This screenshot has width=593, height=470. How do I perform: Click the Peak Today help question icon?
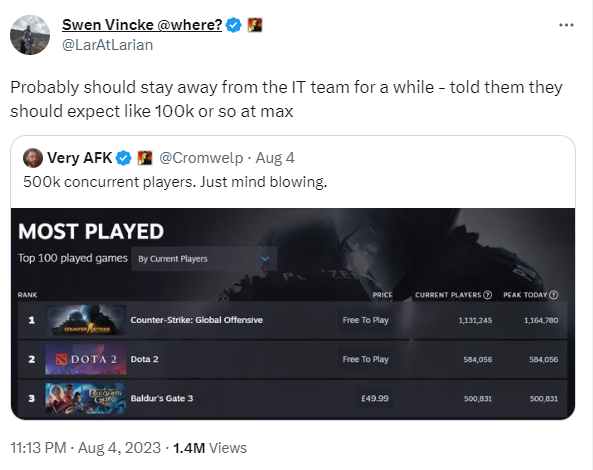pyautogui.click(x=553, y=295)
